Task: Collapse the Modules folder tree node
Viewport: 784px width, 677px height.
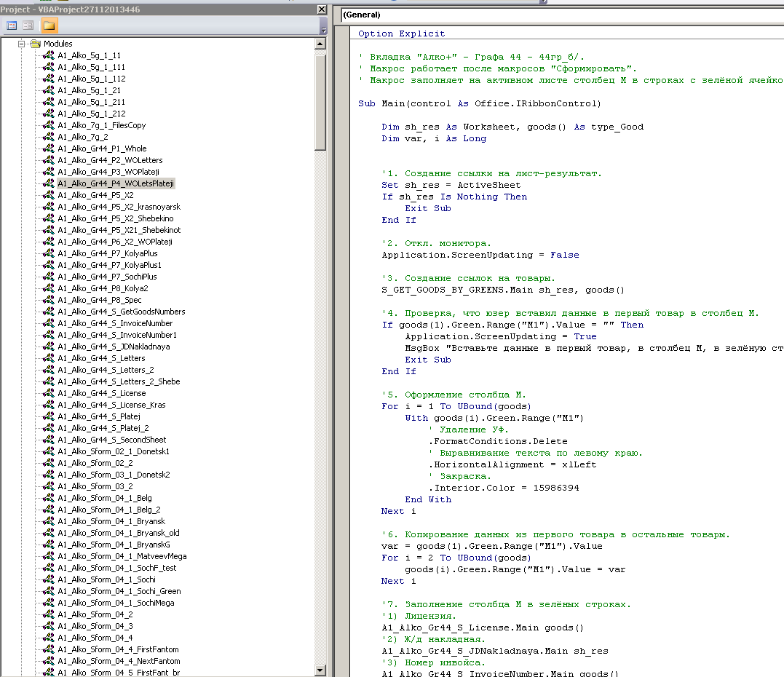Action: point(22,44)
